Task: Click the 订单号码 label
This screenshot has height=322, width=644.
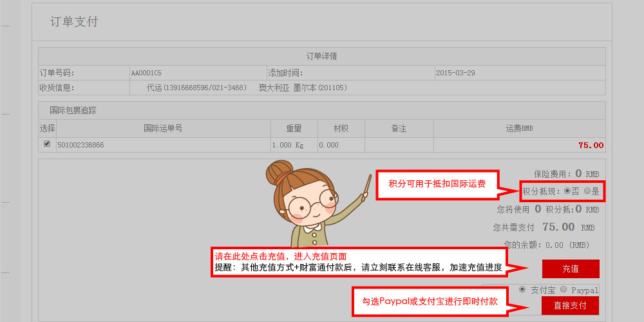Action: click(x=57, y=73)
